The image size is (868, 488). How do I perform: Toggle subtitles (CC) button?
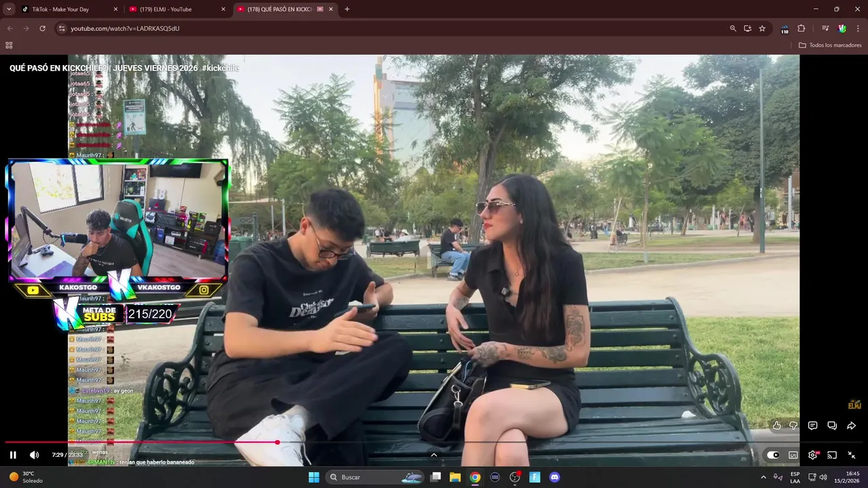pos(793,455)
